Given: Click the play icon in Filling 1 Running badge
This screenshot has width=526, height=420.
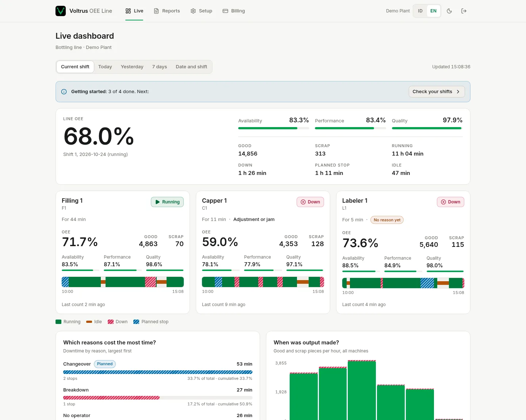Looking at the screenshot, I should click(x=157, y=202).
